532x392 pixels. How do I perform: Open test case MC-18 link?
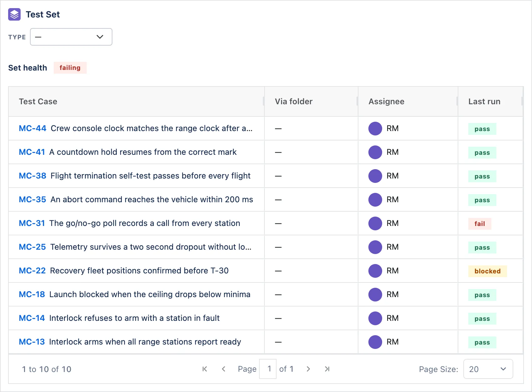(32, 294)
